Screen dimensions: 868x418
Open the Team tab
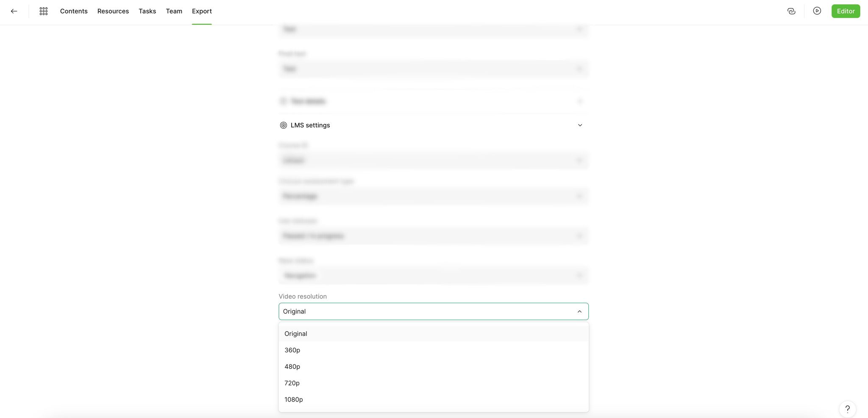coord(174,11)
